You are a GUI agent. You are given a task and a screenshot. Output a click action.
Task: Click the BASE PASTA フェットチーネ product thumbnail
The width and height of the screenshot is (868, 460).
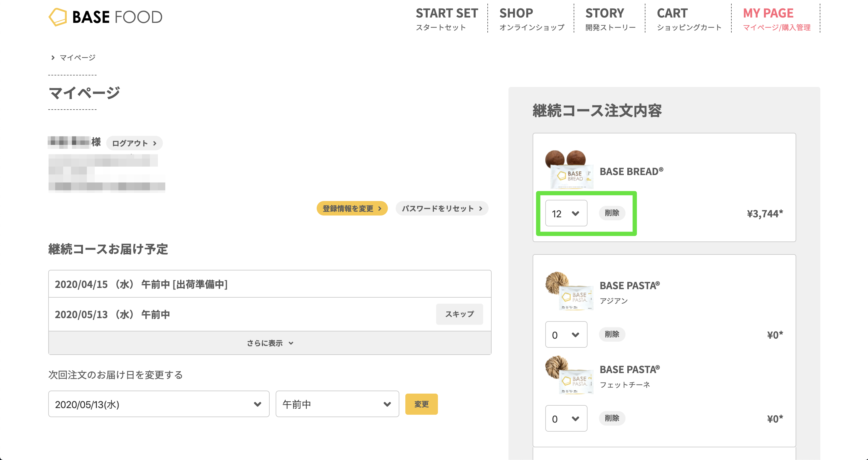569,375
